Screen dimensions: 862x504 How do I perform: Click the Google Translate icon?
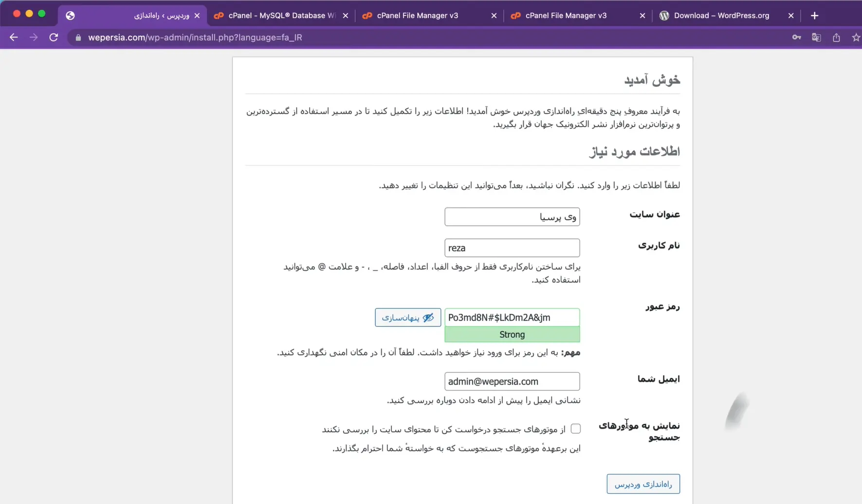[816, 37]
